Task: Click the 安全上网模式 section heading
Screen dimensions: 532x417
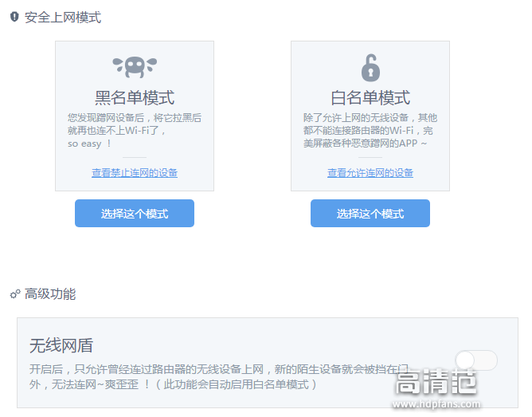Action: click(63, 18)
